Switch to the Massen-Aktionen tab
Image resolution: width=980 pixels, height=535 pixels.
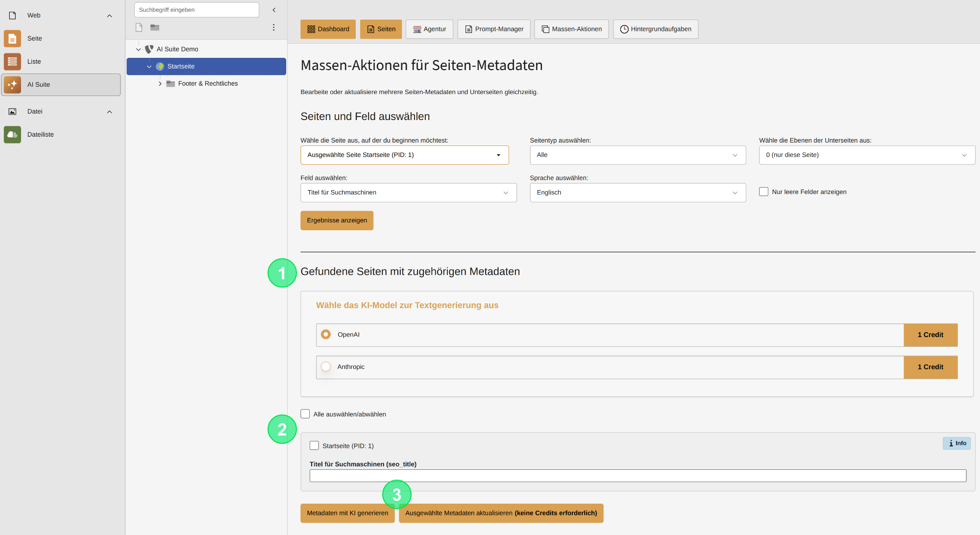click(x=571, y=29)
